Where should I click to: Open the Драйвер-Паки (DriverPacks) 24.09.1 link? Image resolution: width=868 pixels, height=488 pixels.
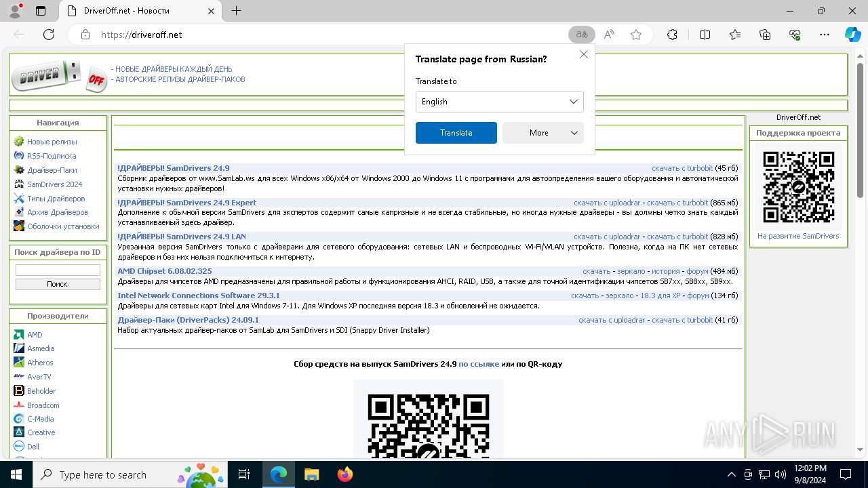coord(188,320)
